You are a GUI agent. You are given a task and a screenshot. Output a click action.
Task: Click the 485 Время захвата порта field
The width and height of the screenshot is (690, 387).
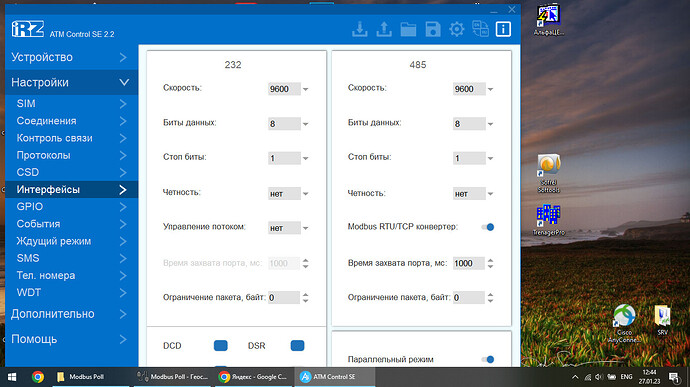click(x=469, y=263)
